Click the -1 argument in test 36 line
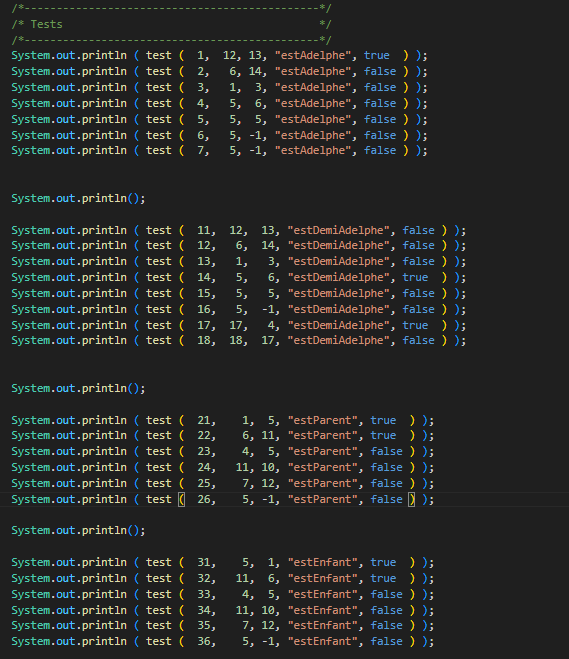 268,641
